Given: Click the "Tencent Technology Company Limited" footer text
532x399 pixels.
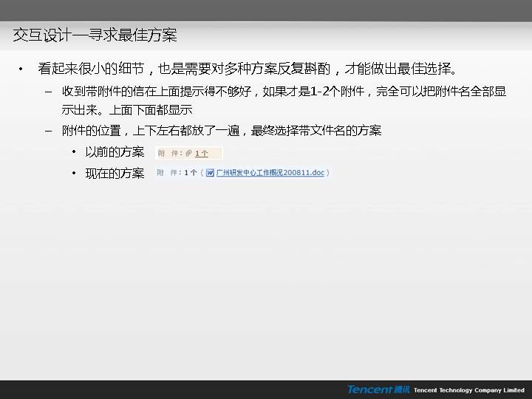Looking at the screenshot, I should 468,390.
